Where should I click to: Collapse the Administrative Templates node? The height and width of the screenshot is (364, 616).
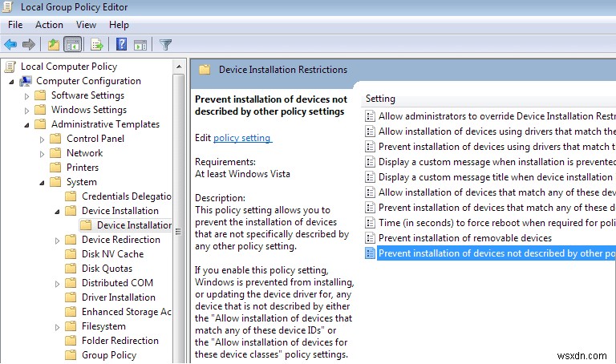pos(26,125)
